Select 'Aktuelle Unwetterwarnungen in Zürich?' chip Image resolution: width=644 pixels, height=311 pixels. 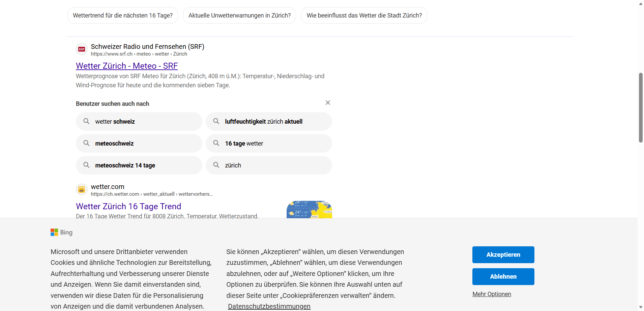coord(239,15)
